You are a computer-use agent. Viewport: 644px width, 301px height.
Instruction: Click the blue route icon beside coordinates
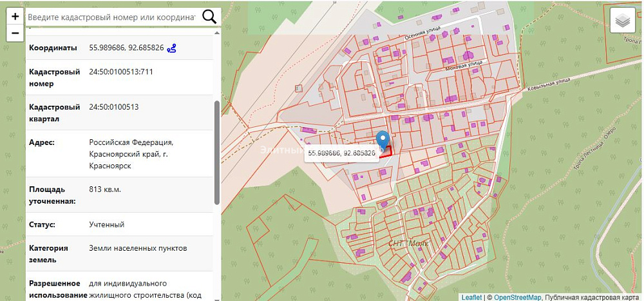tap(171, 48)
